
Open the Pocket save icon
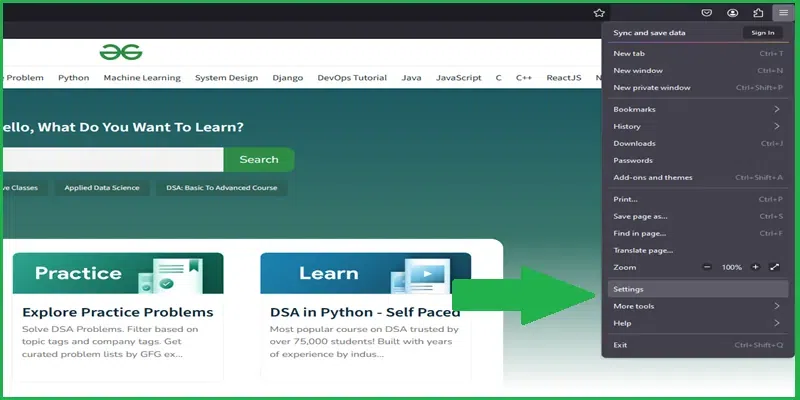click(x=707, y=13)
